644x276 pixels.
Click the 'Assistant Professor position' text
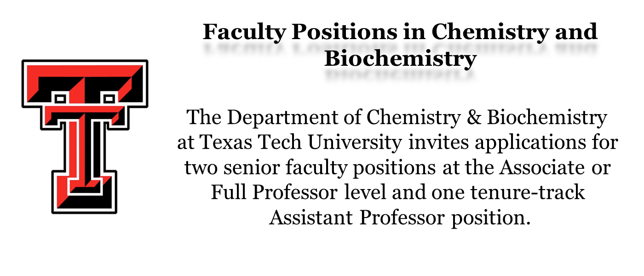397,218
